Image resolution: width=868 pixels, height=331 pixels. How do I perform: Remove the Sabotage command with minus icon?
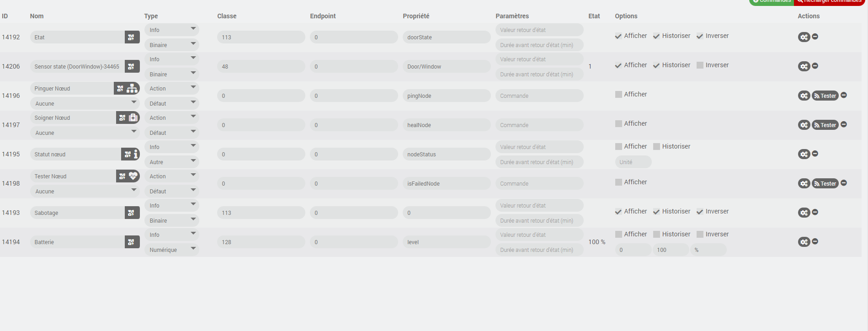(x=815, y=212)
